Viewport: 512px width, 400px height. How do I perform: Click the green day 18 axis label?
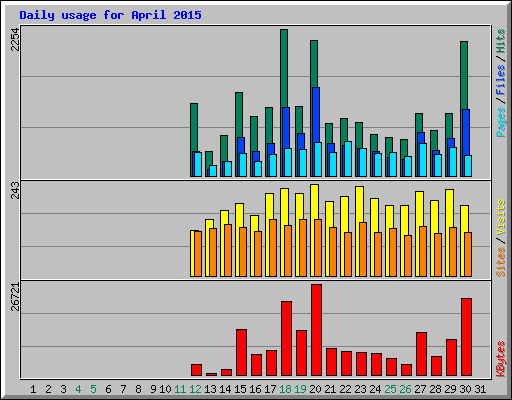click(x=285, y=389)
